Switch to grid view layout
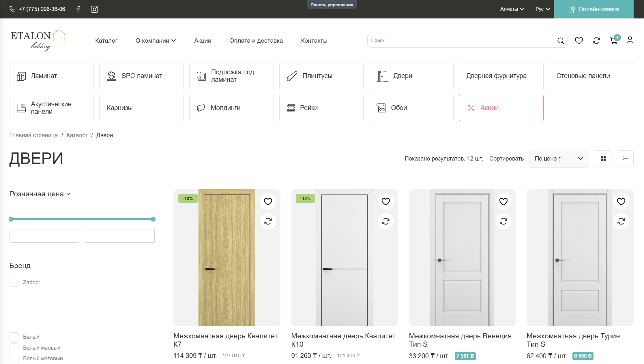644x364 pixels. pos(603,159)
